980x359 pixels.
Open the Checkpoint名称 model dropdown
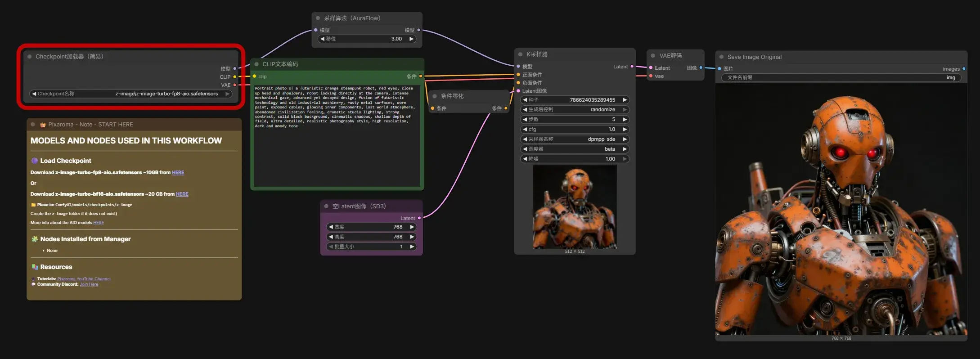coord(130,94)
